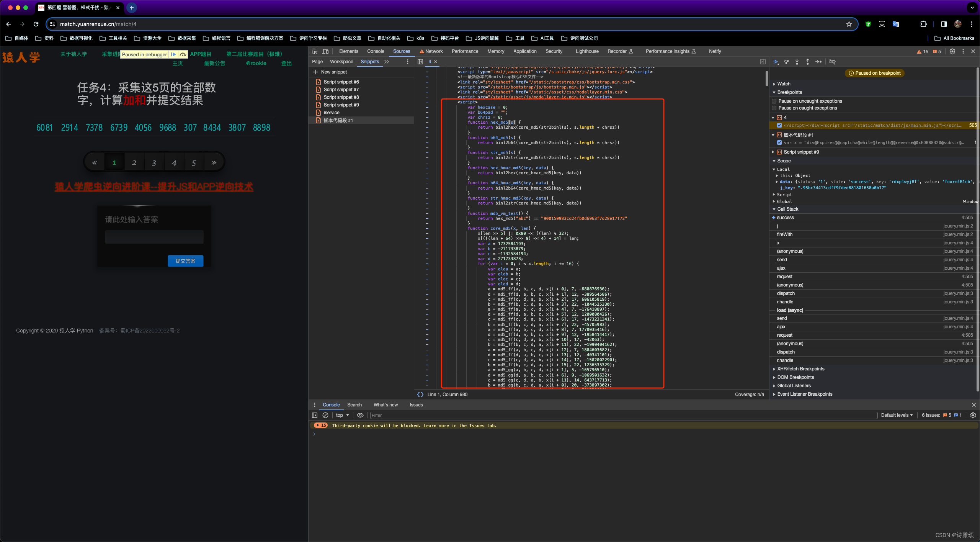Open the browser Extensions puzzle icon
Image resolution: width=980 pixels, height=542 pixels.
[x=923, y=24]
